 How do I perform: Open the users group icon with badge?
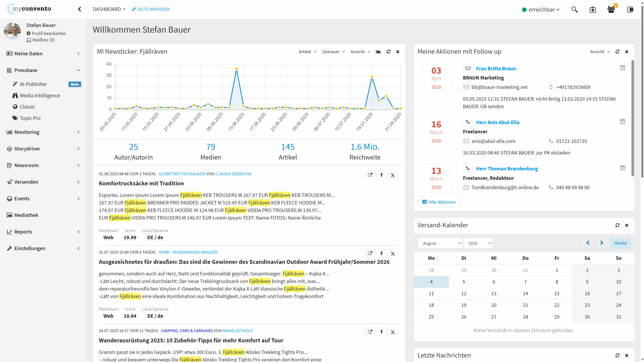point(611,10)
